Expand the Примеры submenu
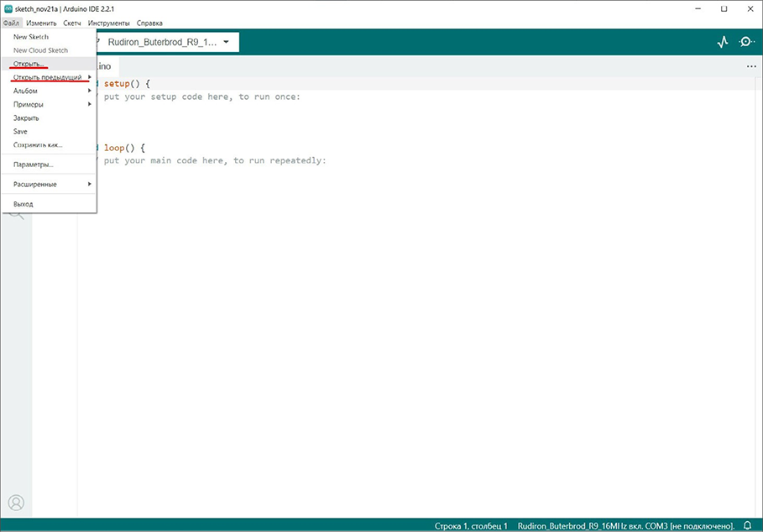Image resolution: width=763 pixels, height=532 pixels. point(49,105)
